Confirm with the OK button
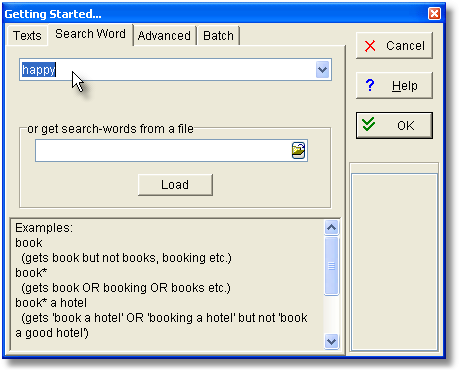This screenshot has height=373, width=460. pos(394,126)
